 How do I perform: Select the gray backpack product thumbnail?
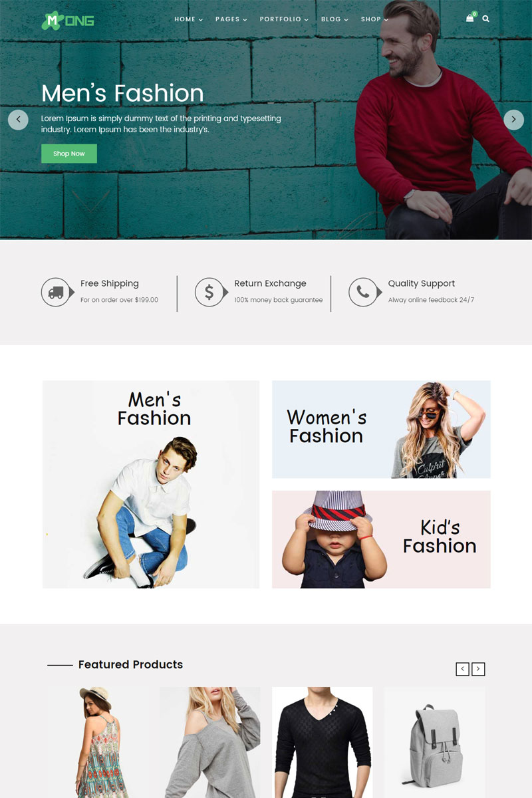(x=434, y=742)
